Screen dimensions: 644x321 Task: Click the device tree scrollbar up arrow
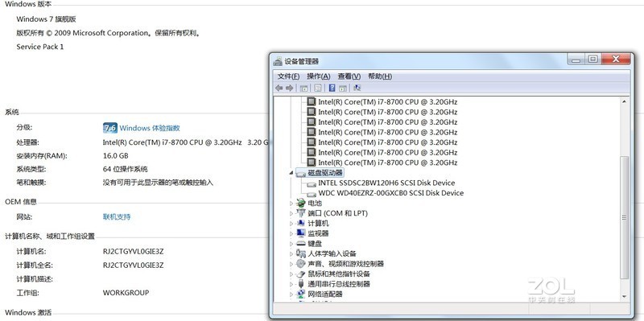pos(625,102)
